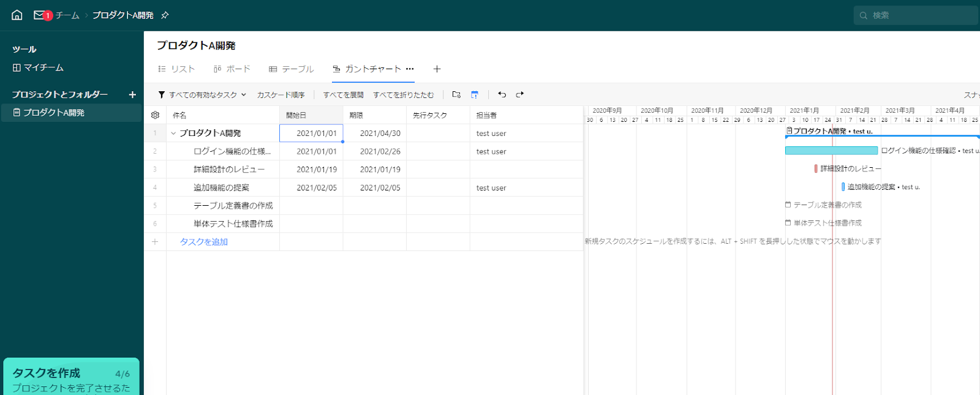Click the 単体テスト仕様書作成 item in Gantt chart
This screenshot has height=395, width=980.
823,223
